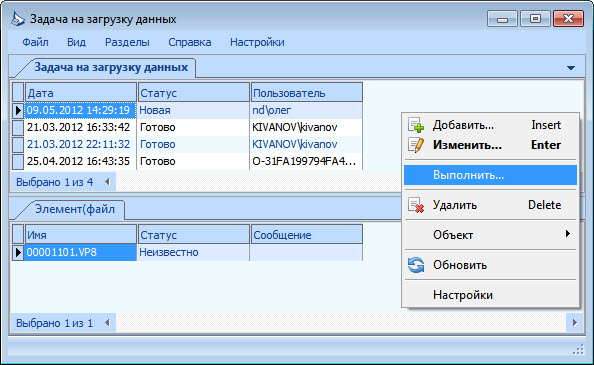Collapse arrow beside Выбрано 1 из 4

(107, 182)
